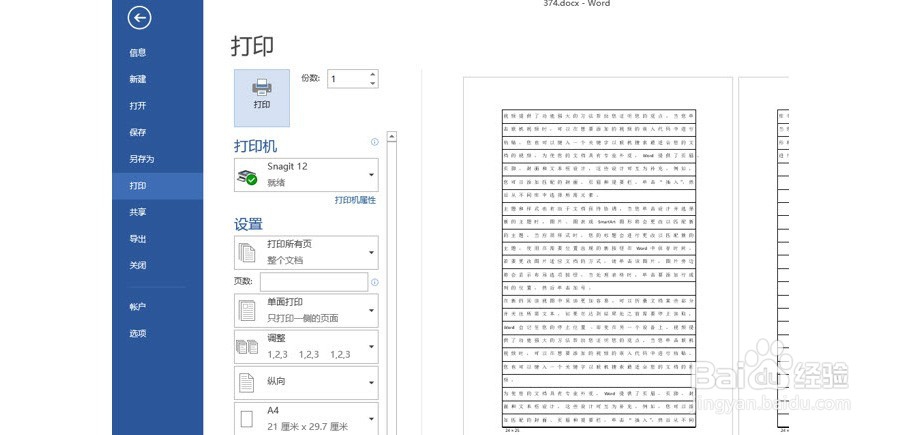Expand the A4 paper size dropdown
The image size is (900, 435).
(306, 418)
